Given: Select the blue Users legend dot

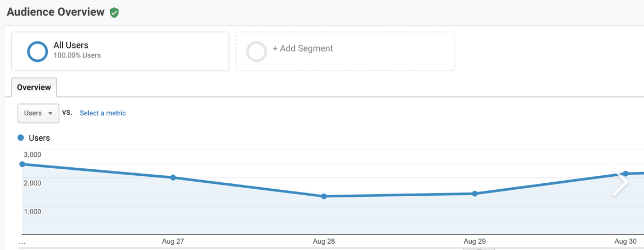Looking at the screenshot, I should (x=20, y=138).
